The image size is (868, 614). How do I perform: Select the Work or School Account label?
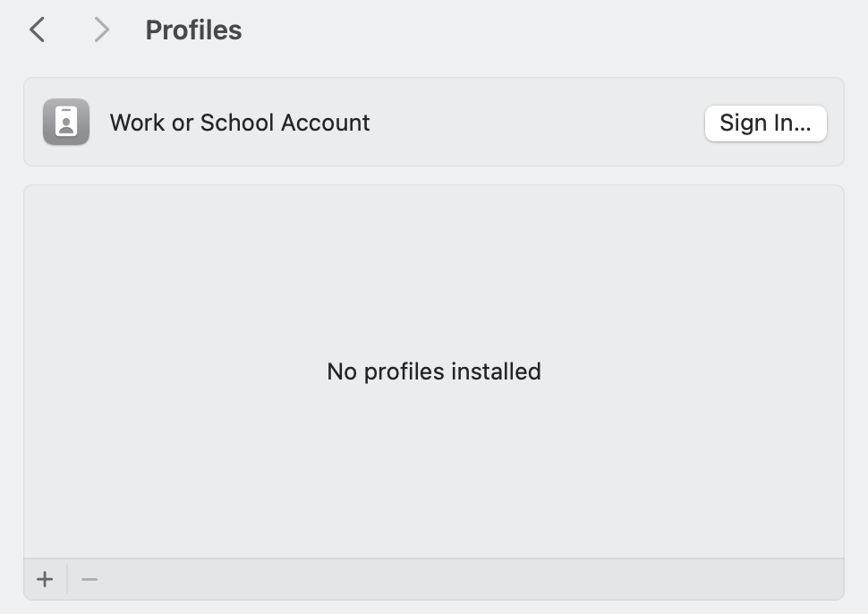(240, 123)
